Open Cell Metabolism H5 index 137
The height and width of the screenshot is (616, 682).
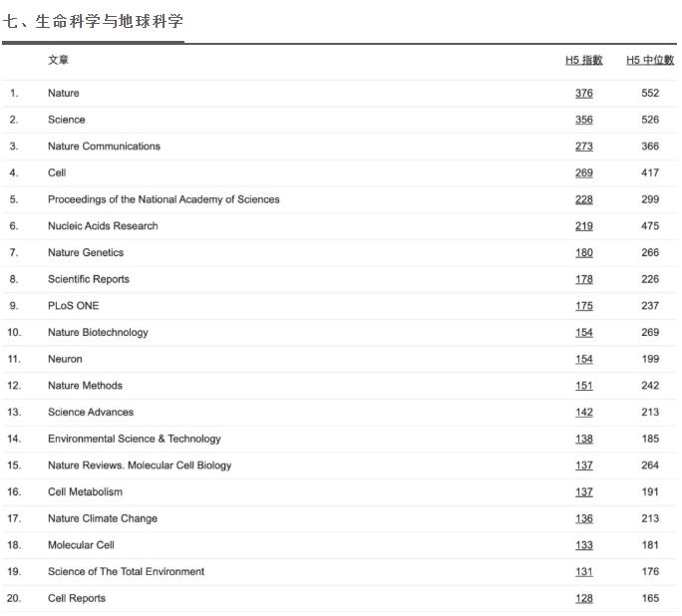[x=583, y=491]
